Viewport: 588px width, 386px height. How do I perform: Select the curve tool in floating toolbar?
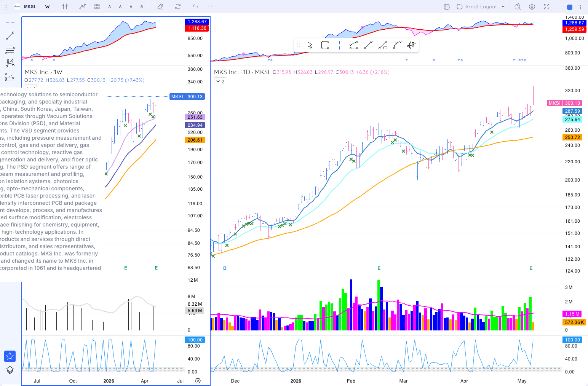(397, 45)
